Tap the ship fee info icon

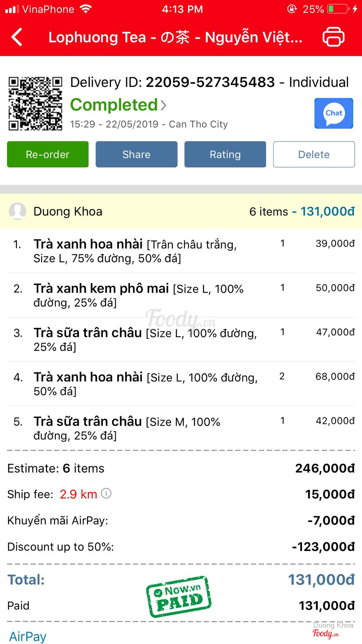pyautogui.click(x=106, y=493)
